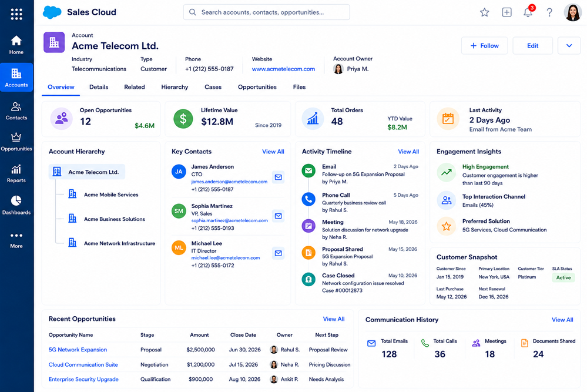The height and width of the screenshot is (392, 587).
Task: Switch to the Files tab
Action: pyautogui.click(x=299, y=87)
